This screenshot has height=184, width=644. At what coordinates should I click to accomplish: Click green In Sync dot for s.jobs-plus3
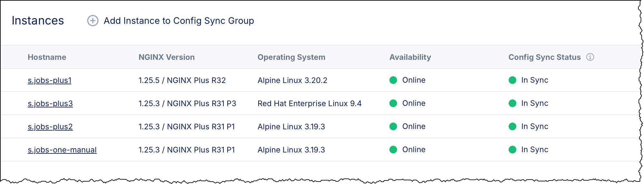coord(512,103)
